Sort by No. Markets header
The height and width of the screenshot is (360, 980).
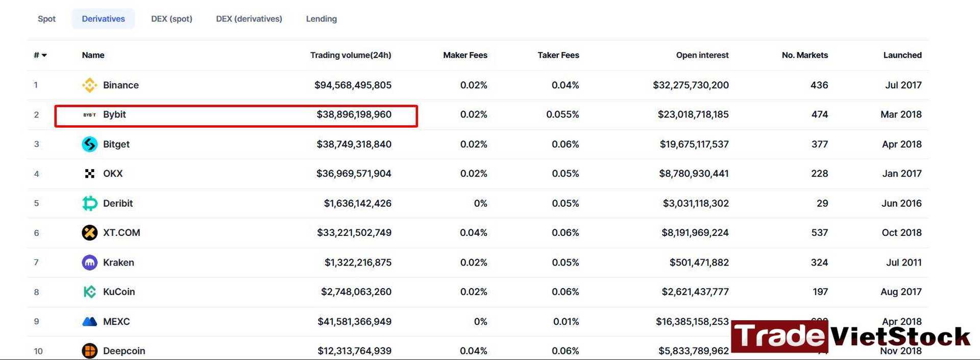tap(805, 55)
